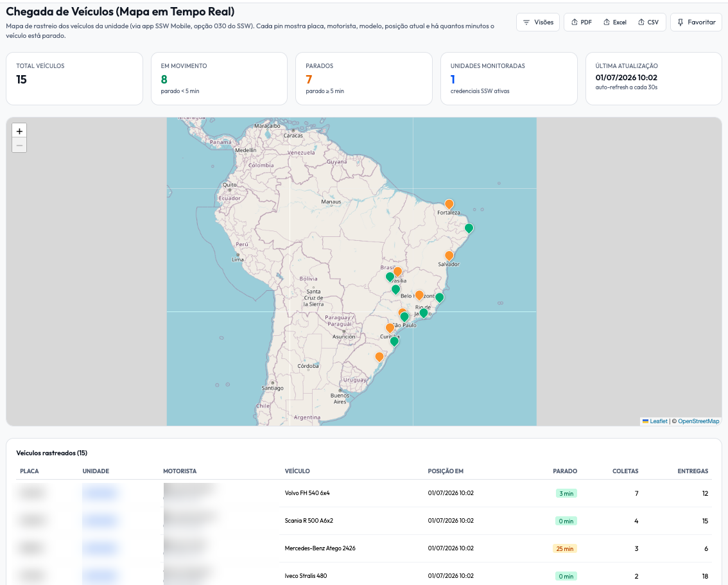Sort table by the PLACA column header
Screen dimensions: 728x585
click(30, 471)
